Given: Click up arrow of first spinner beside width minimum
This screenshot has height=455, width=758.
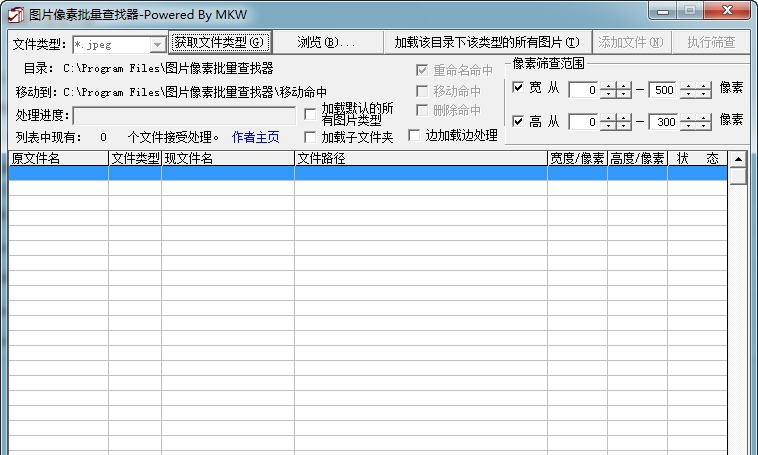Looking at the screenshot, I should [608, 86].
